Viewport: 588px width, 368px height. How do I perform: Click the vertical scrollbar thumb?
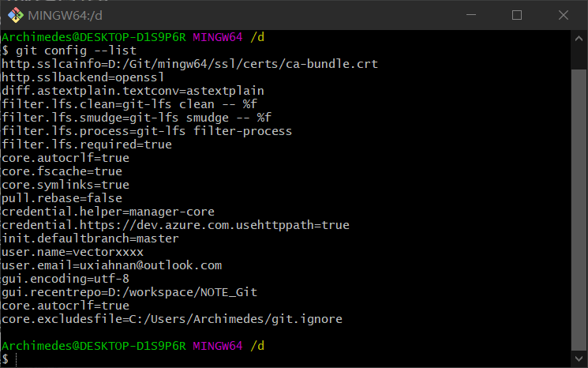pos(579,210)
